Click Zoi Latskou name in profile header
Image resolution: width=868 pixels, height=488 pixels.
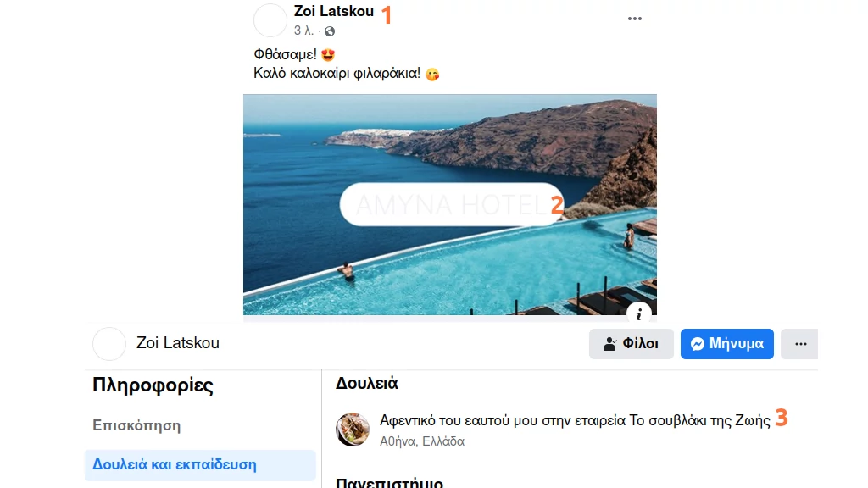coord(177,343)
